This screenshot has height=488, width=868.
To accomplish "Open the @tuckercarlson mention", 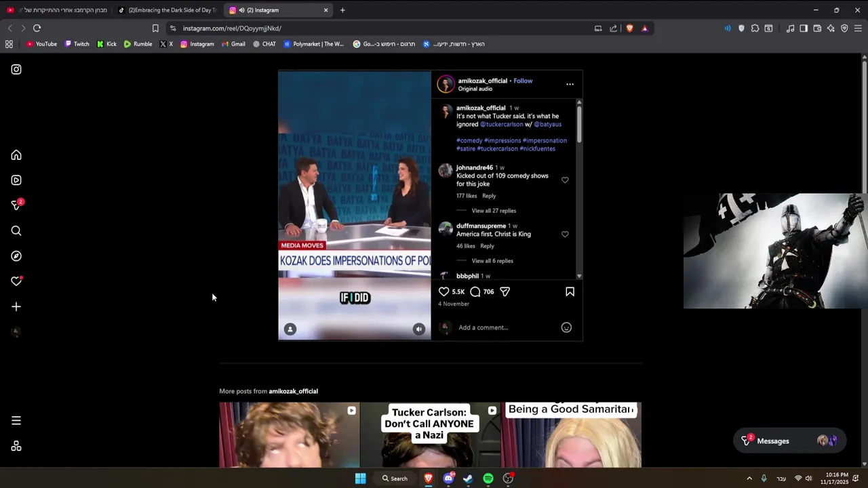I will [502, 125].
